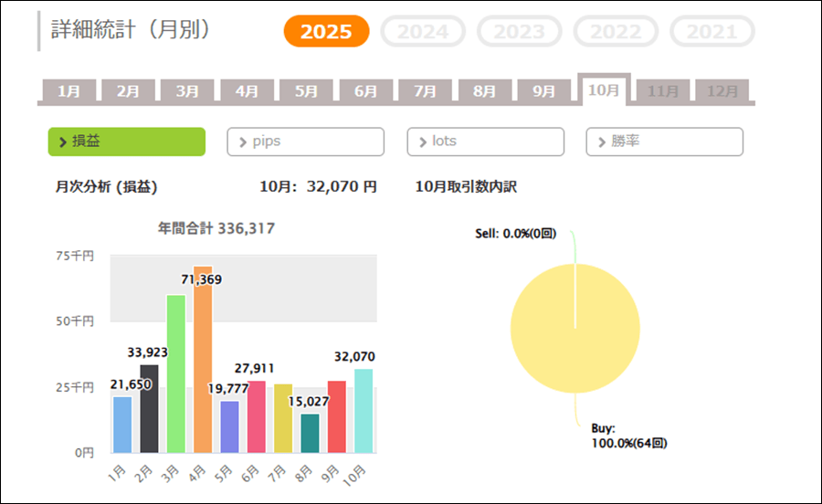Select the 2025 year button

[x=326, y=32]
